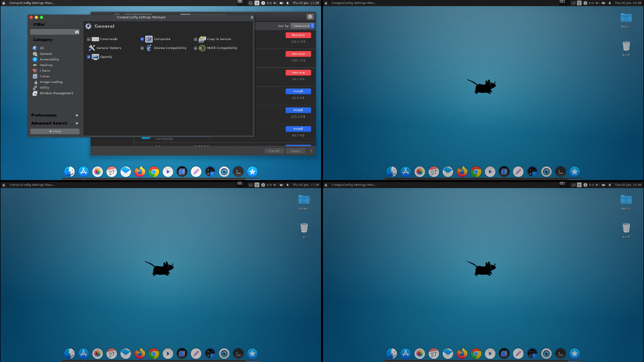Enable the Commands plugin checkbox

[89, 39]
